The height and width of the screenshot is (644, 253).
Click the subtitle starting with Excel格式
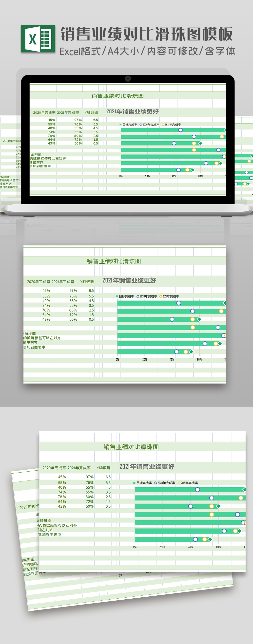(147, 51)
